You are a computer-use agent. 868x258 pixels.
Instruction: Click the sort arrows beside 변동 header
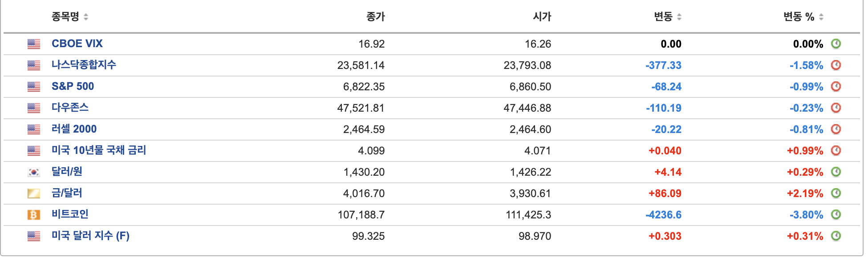[680, 17]
